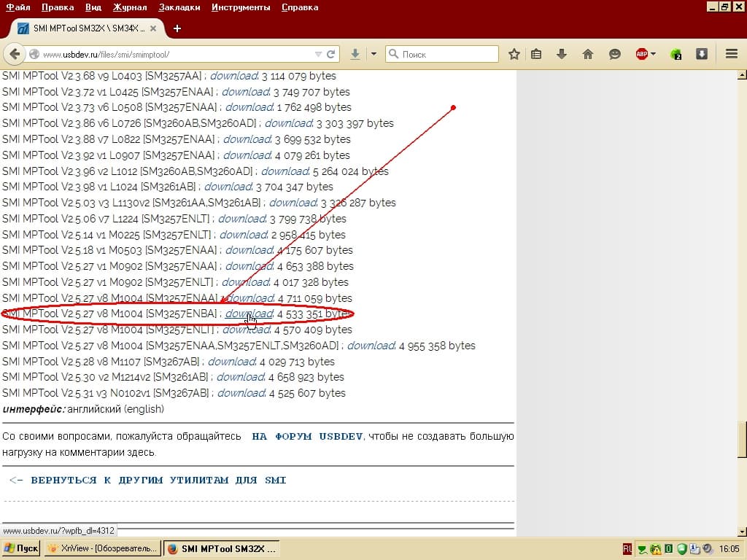Viewport: 747px width, 560px height.
Task: Click the download arrow next to the address bar
Action: pyautogui.click(x=355, y=54)
